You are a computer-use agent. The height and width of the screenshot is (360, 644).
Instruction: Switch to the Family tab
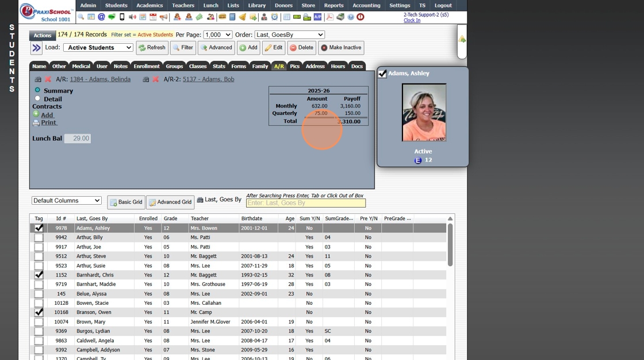(260, 66)
